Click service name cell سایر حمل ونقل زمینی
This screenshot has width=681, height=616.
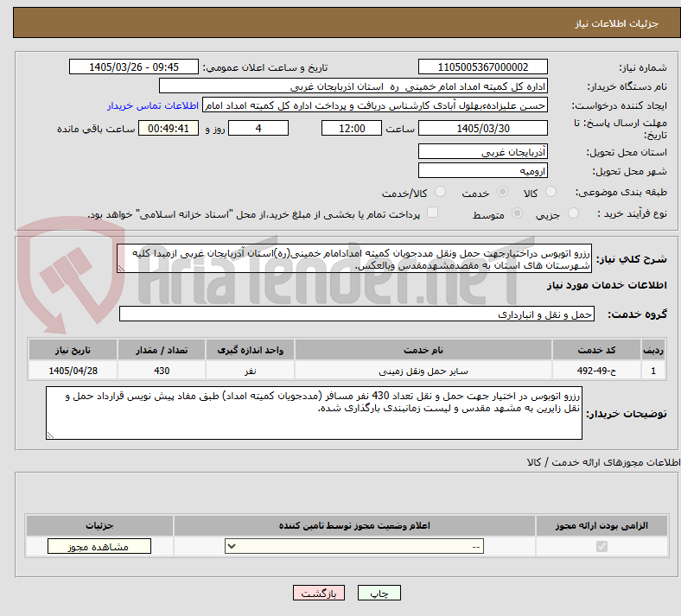click(423, 371)
